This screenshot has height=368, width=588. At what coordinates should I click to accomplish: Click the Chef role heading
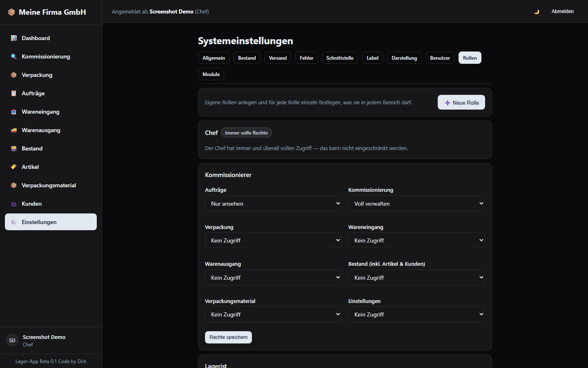point(211,132)
